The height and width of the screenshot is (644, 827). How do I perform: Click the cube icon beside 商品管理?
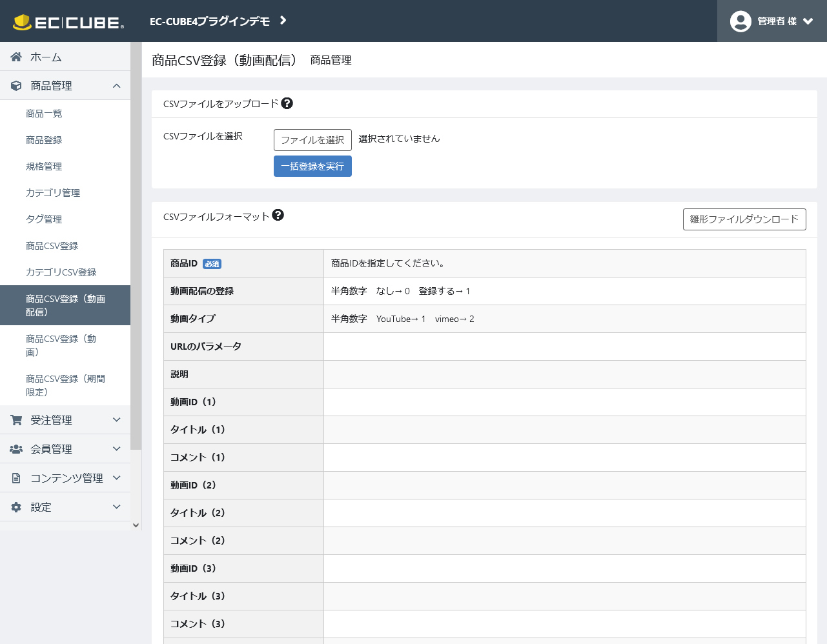(16, 86)
